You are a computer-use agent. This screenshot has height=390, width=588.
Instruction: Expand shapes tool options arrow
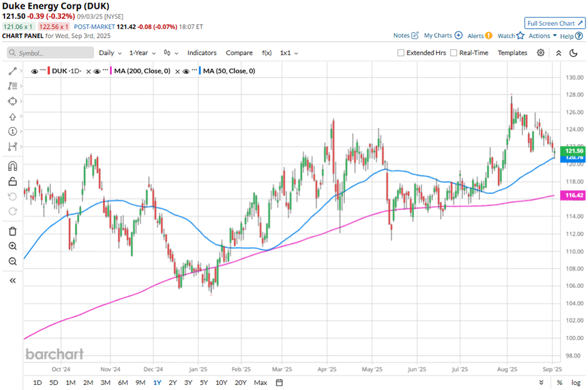click(21, 101)
